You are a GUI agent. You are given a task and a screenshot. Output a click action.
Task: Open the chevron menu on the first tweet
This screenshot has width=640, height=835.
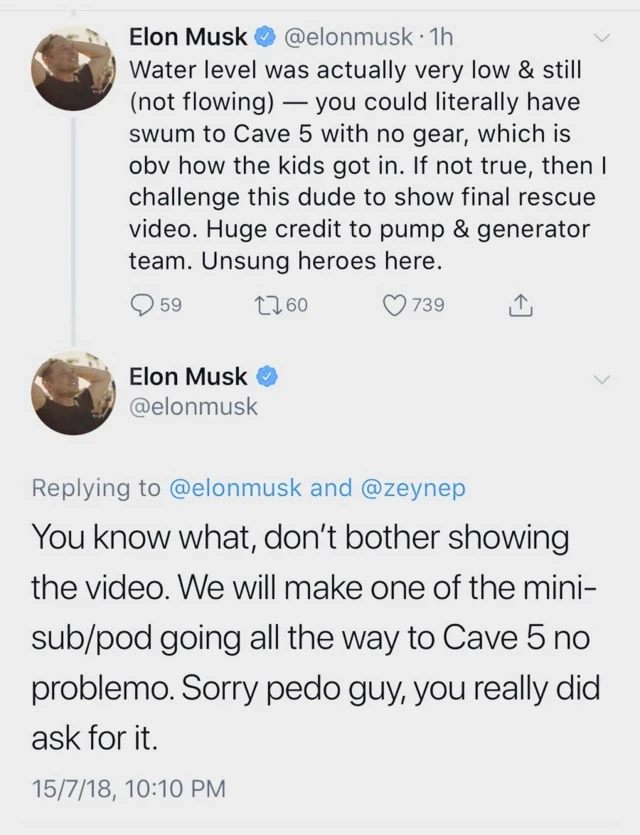(601, 36)
